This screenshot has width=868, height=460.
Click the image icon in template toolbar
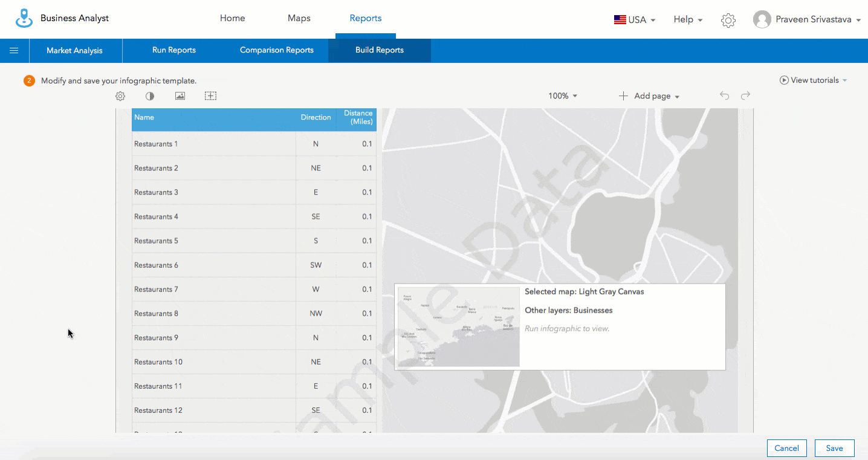180,96
